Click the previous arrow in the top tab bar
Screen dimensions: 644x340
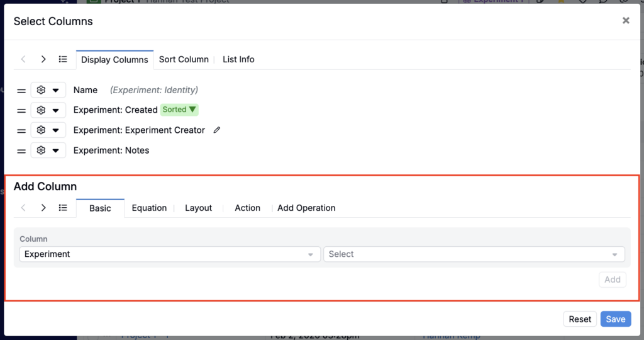(23, 59)
